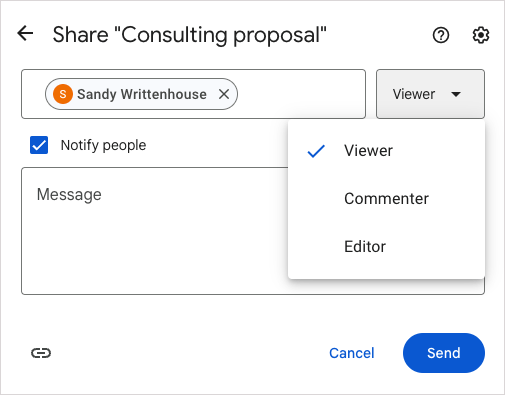The height and width of the screenshot is (395, 505).
Task: Click the orange S avatar icon
Action: (63, 94)
